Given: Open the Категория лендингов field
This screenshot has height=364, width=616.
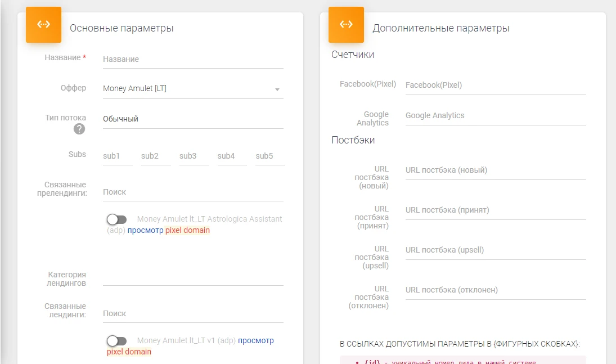Looking at the screenshot, I should tap(193, 277).
